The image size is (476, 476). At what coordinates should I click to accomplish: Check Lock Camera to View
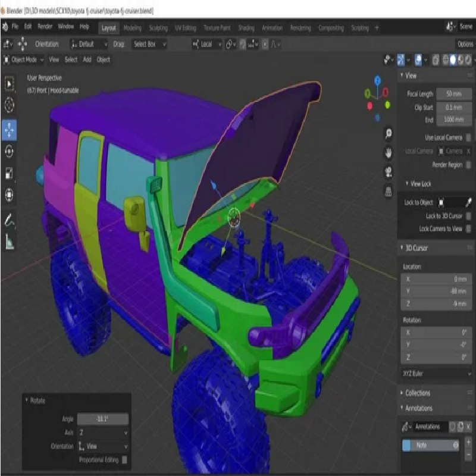click(468, 228)
